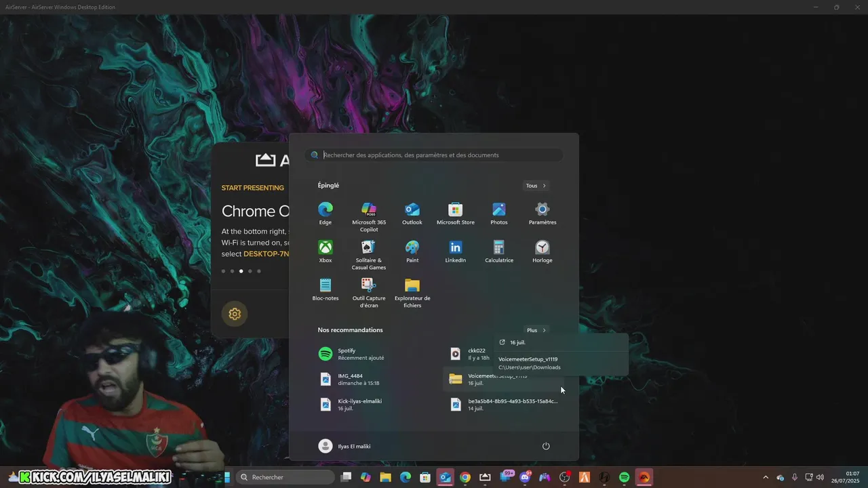Open AirServer settings gear icon

coord(235,314)
